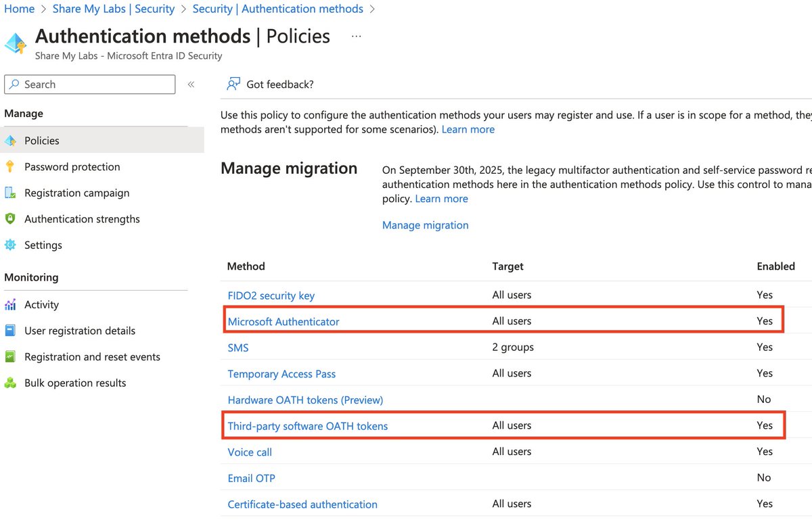The width and height of the screenshot is (812, 524).
Task: Open FIDO2 security key method
Action: pos(271,295)
